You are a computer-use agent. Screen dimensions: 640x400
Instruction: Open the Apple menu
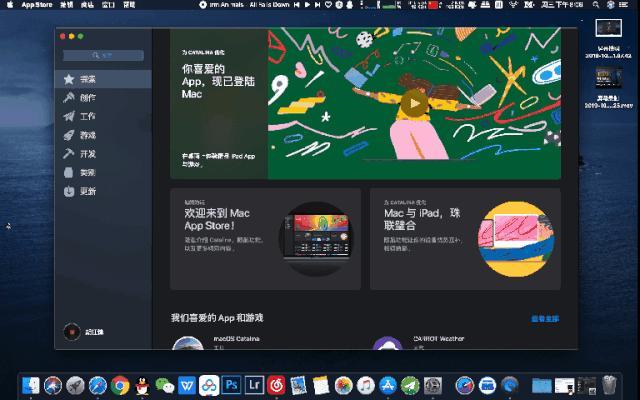point(8,5)
